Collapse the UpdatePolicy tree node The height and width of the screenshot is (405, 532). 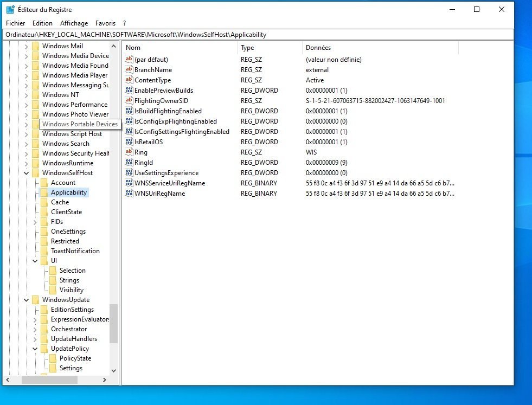35,349
